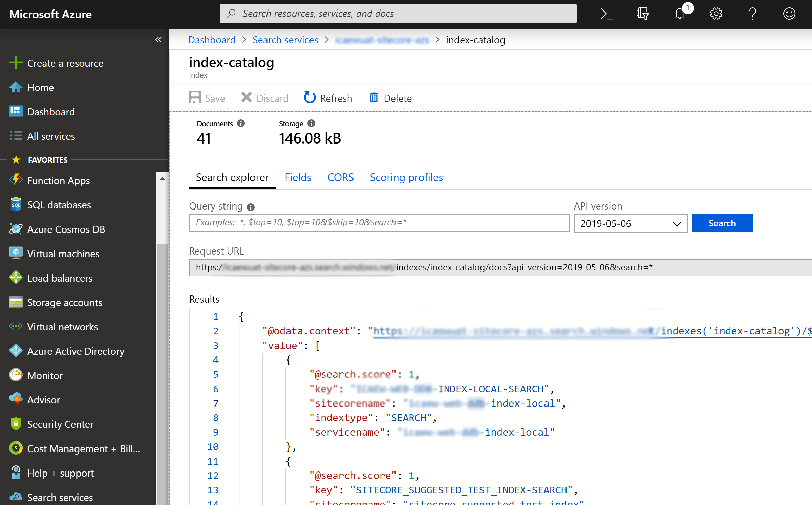Image resolution: width=812 pixels, height=505 pixels.
Task: Open the notifications bell
Action: coord(680,14)
